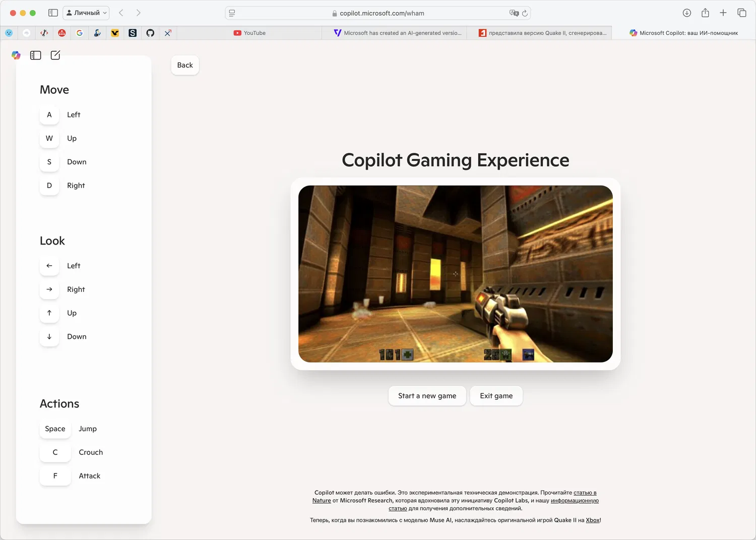Open the GitHub pinned tab
756x540 pixels.
(x=150, y=33)
